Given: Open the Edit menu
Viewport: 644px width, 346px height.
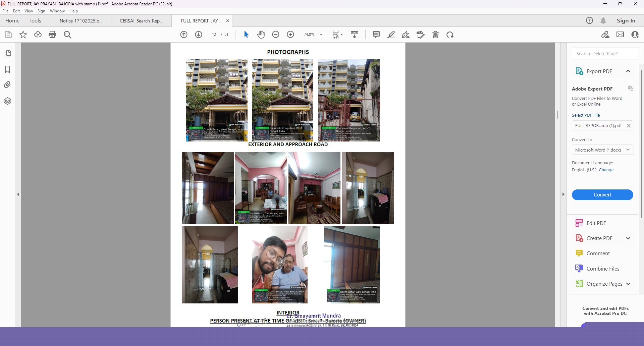Looking at the screenshot, I should click(x=16, y=11).
